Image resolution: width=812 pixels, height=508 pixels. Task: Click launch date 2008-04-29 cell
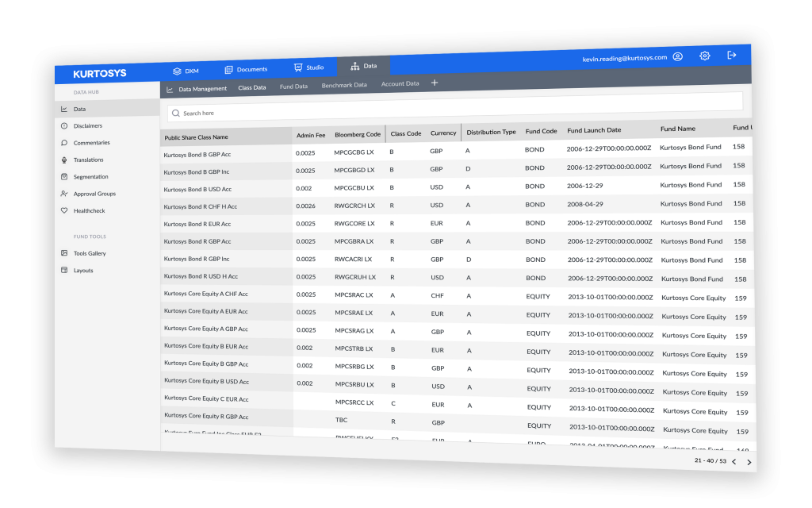pos(584,204)
